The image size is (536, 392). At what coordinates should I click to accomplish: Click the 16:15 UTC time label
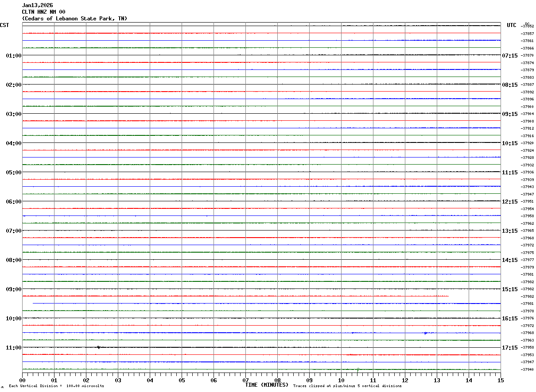(510, 319)
